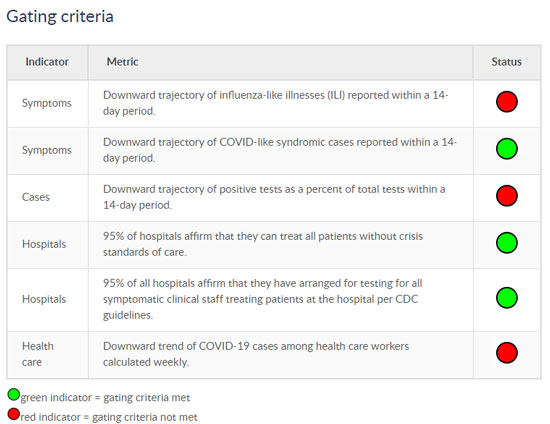Select the Indicator column header
The width and height of the screenshot is (550, 424).
(x=47, y=62)
